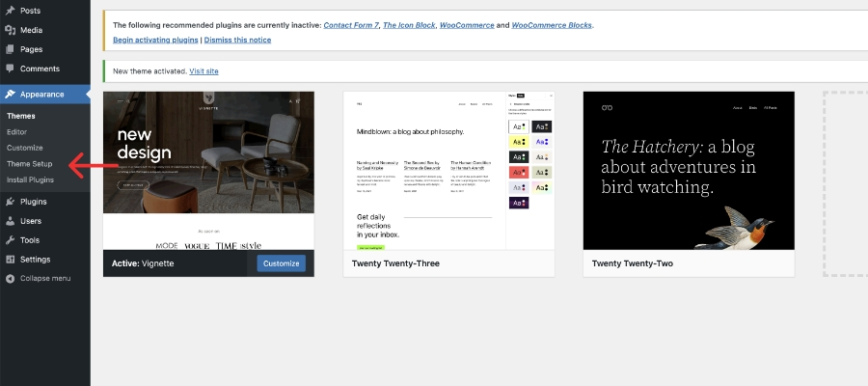
Task: Open the WooCommerce Blocks plugin link
Action: [x=552, y=25]
